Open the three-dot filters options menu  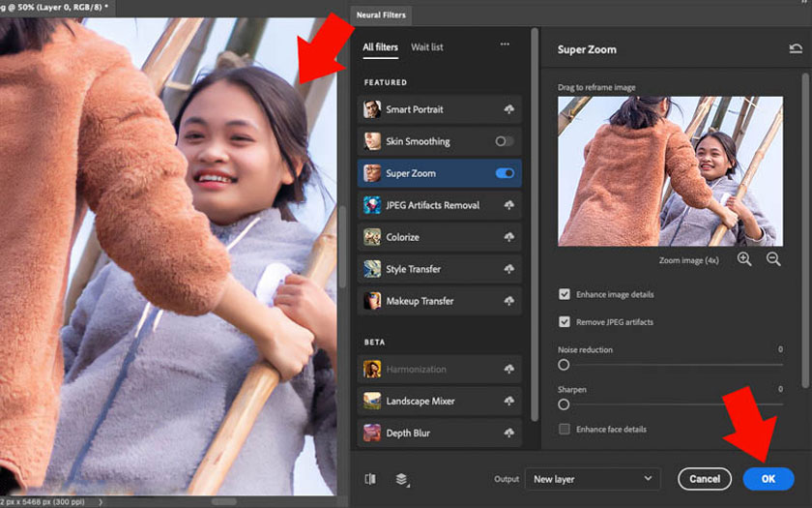505,45
